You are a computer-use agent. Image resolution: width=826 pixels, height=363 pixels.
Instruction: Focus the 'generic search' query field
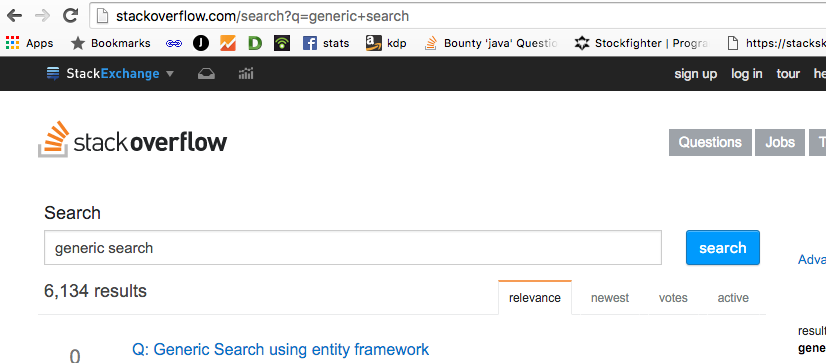pos(353,248)
